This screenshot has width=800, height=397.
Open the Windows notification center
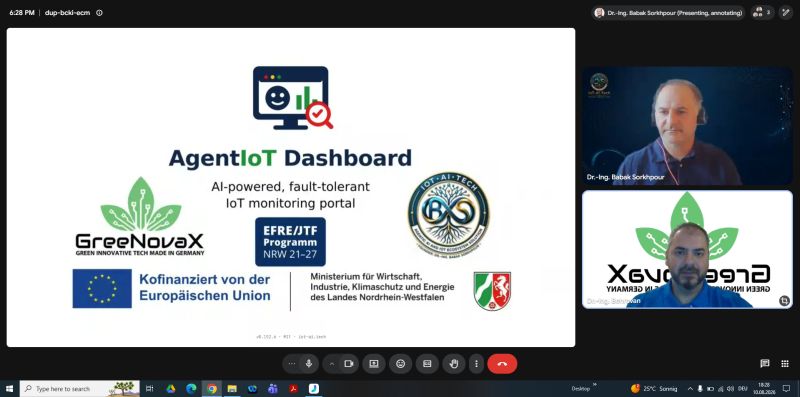pos(786,389)
